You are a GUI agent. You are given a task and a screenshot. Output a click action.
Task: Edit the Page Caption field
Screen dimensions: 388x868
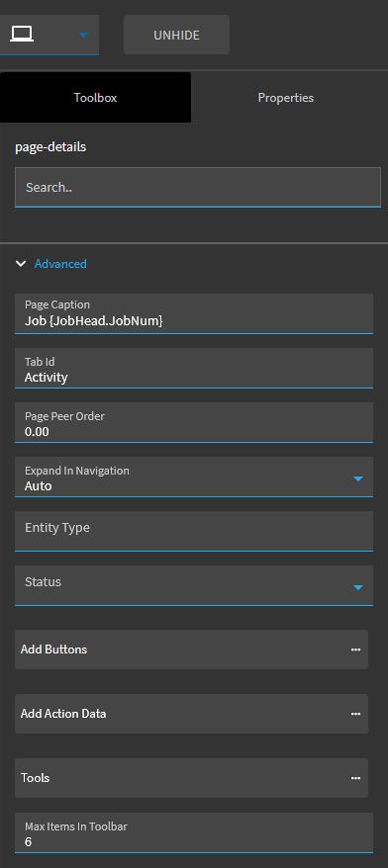(193, 313)
